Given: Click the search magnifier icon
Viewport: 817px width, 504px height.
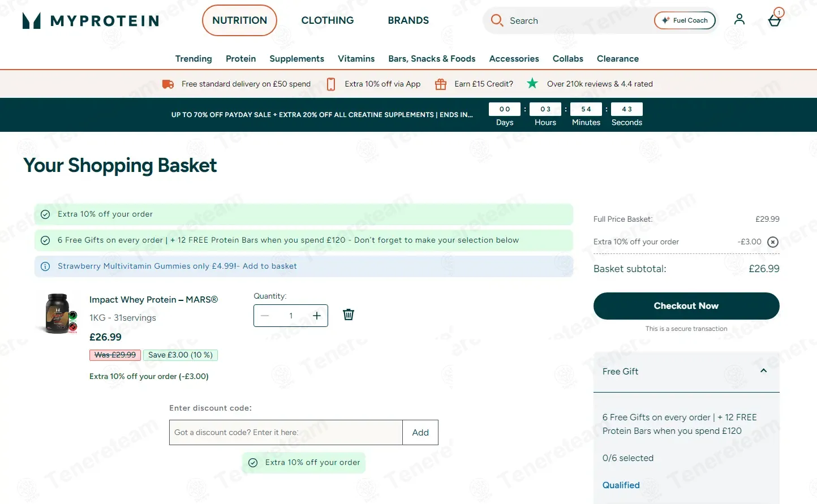Looking at the screenshot, I should coord(497,20).
